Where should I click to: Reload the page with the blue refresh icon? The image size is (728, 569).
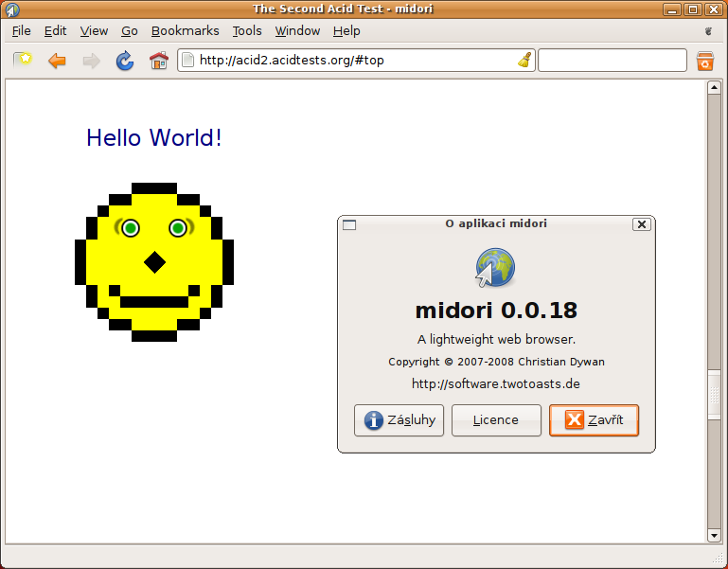coord(124,61)
